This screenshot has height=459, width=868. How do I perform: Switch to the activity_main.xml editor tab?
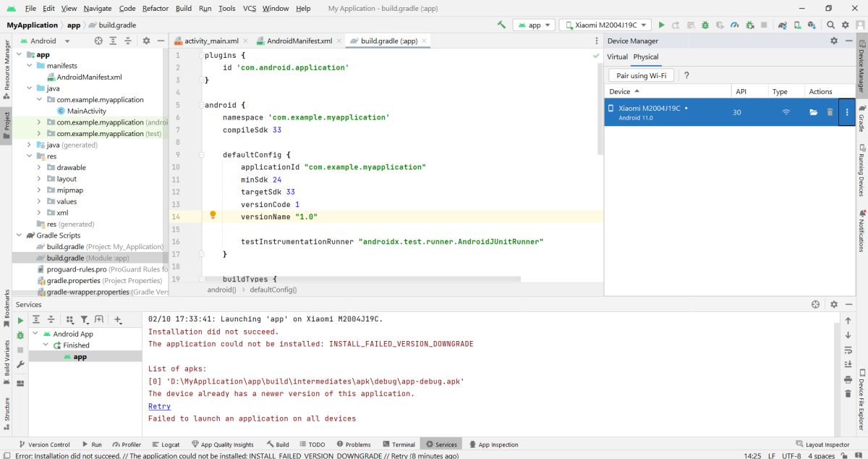(211, 41)
